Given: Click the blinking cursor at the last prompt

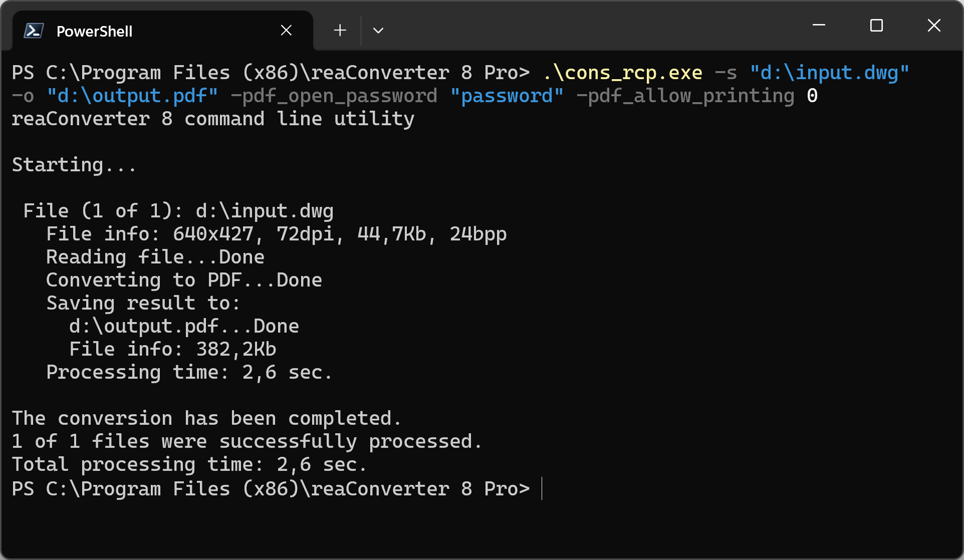Looking at the screenshot, I should click(x=542, y=488).
